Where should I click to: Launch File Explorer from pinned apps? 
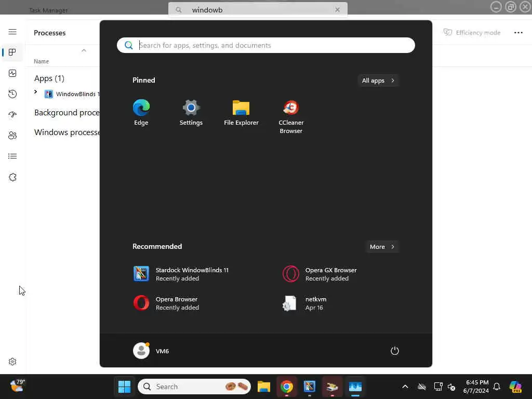click(x=241, y=113)
